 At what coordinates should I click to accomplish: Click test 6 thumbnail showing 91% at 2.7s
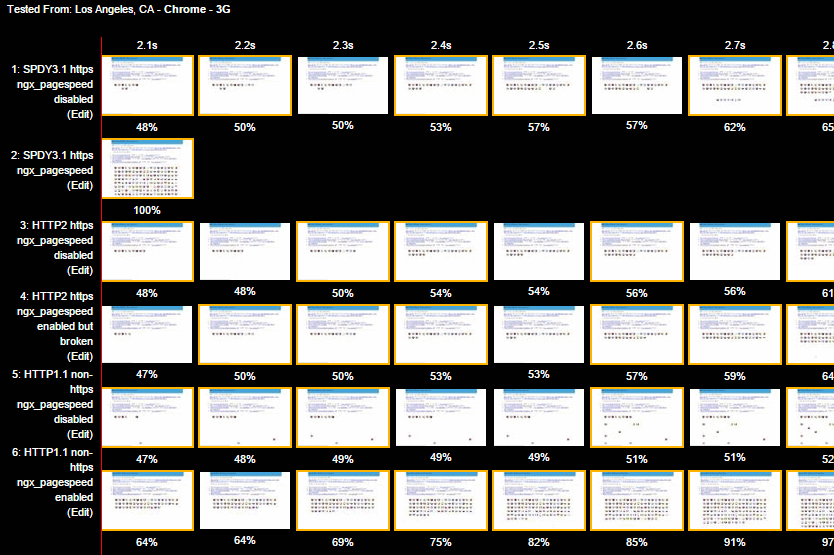coord(735,500)
